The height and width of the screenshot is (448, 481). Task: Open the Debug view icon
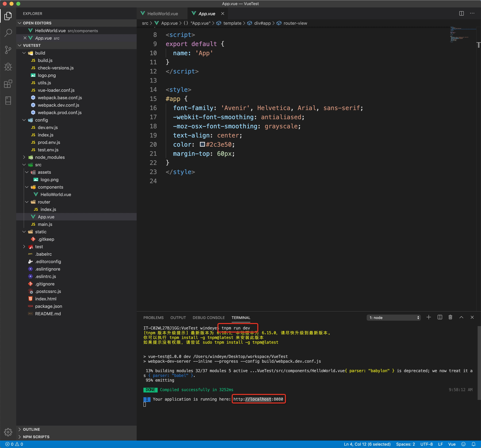click(8, 67)
